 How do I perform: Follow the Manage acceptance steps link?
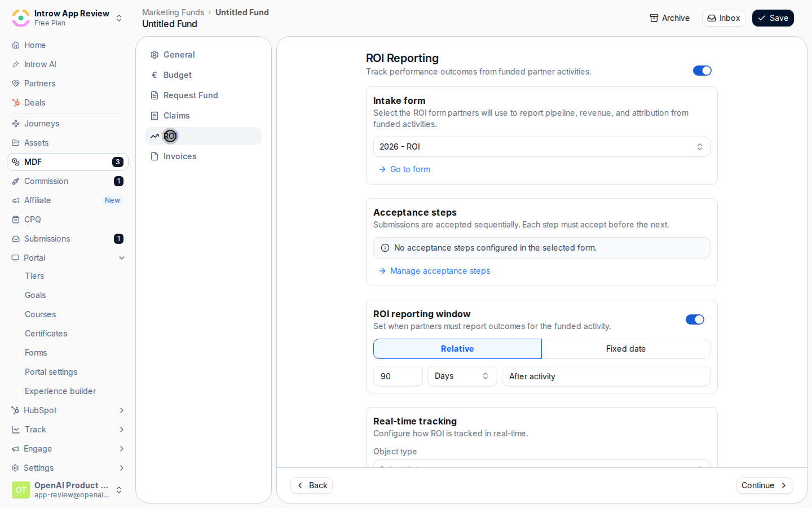click(440, 271)
